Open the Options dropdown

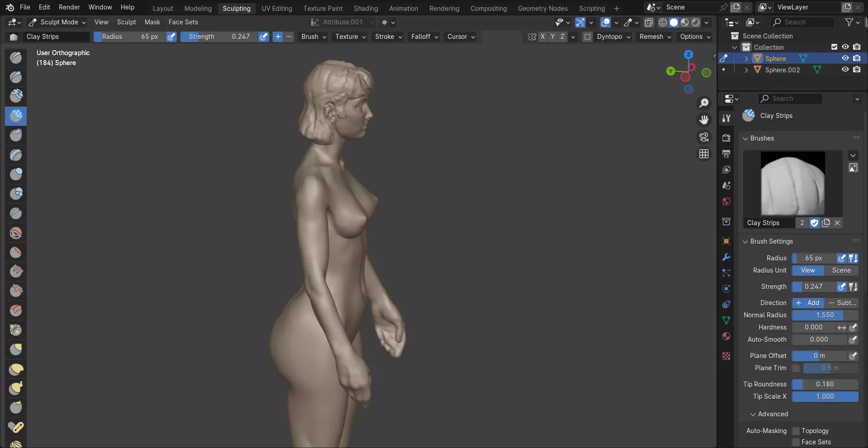tap(695, 37)
